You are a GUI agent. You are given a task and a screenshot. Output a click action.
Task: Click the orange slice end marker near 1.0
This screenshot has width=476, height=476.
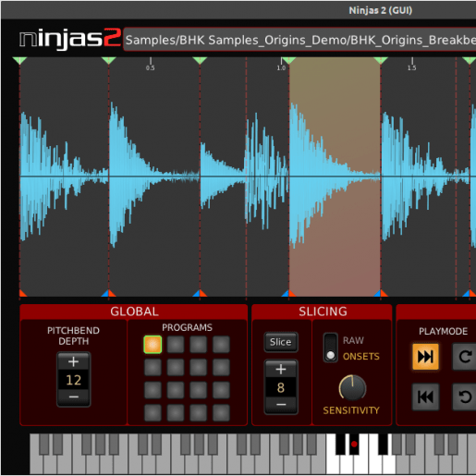click(292, 293)
